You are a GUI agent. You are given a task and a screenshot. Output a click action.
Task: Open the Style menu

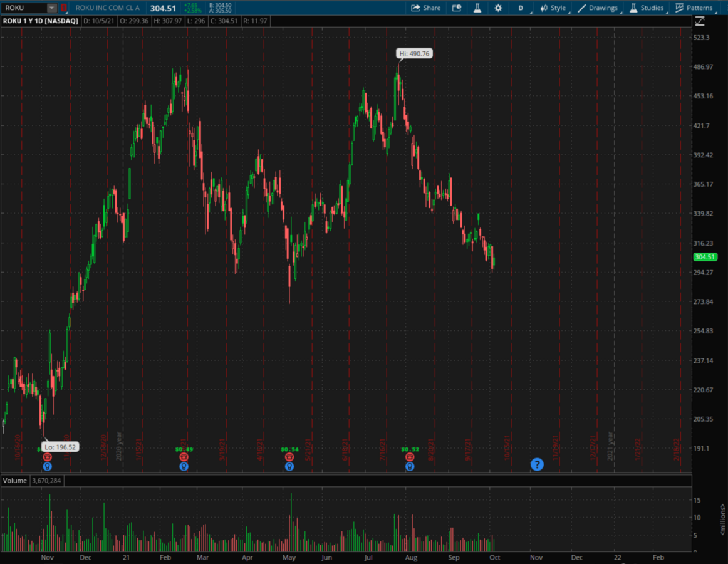tap(553, 8)
